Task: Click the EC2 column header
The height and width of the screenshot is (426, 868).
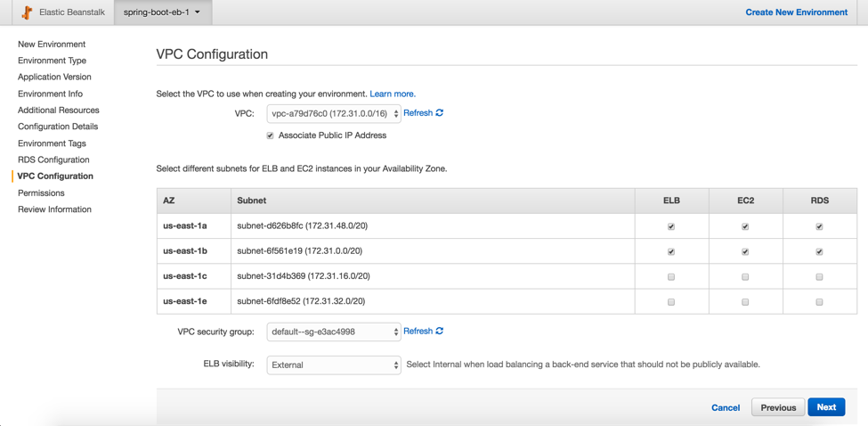Action: tap(746, 201)
